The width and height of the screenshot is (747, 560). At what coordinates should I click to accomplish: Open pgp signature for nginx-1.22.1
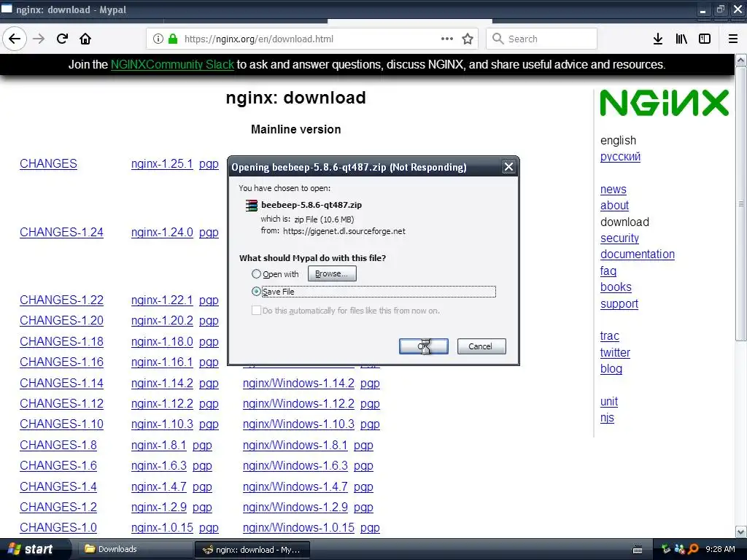[209, 300]
